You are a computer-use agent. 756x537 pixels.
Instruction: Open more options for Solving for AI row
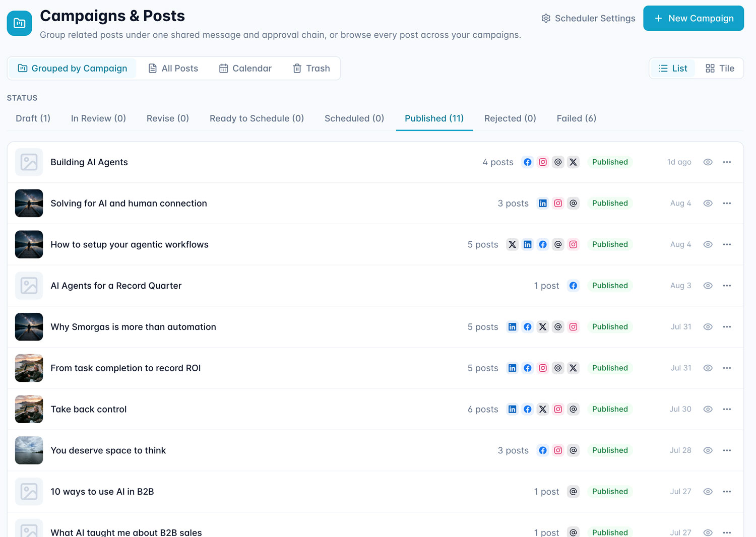(x=727, y=204)
